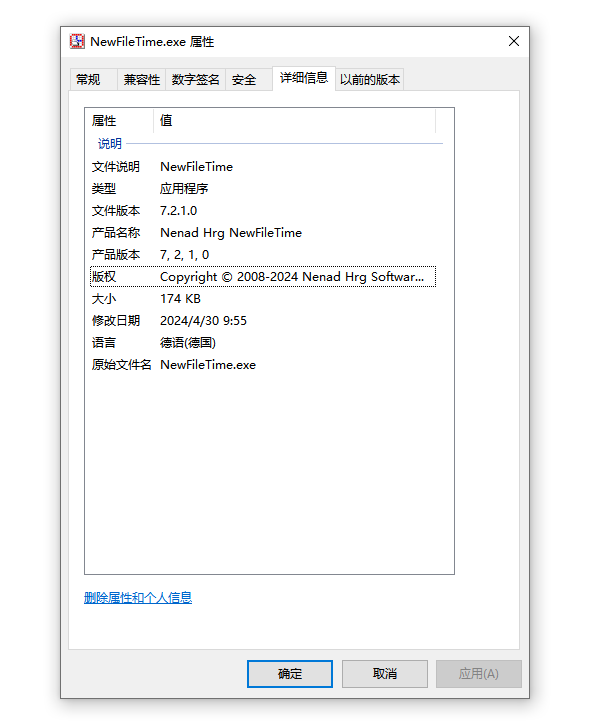
Task: Click the NewFileTime.exe original filename value
Action: [x=208, y=365]
